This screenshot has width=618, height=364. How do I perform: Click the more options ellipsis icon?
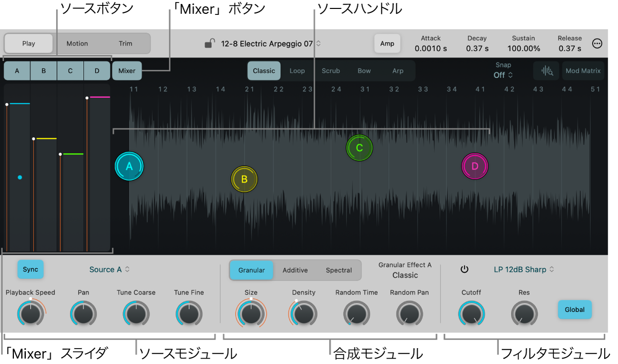(x=597, y=43)
